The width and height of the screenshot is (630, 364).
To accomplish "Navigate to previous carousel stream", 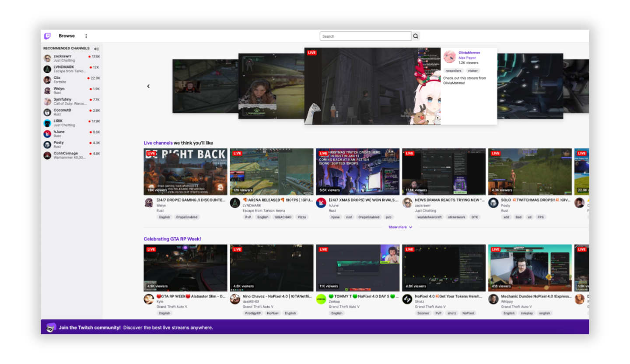I will pyautogui.click(x=148, y=86).
